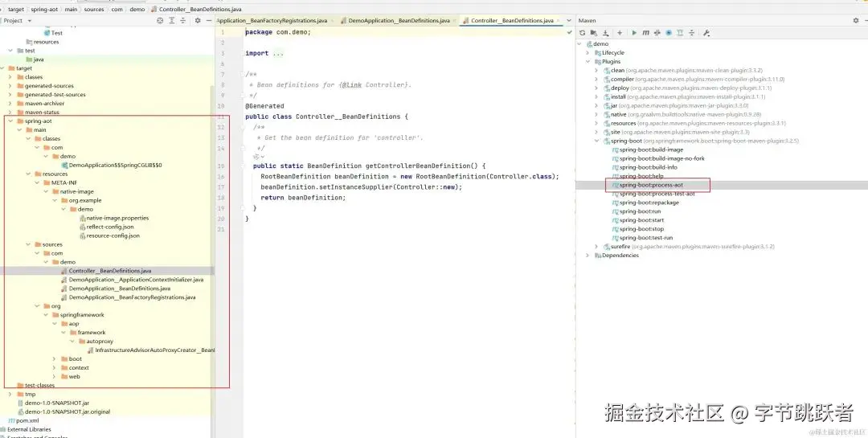Viewport: 868px width, 438px height.
Task: Run Maven build with green play icon
Action: click(634, 33)
